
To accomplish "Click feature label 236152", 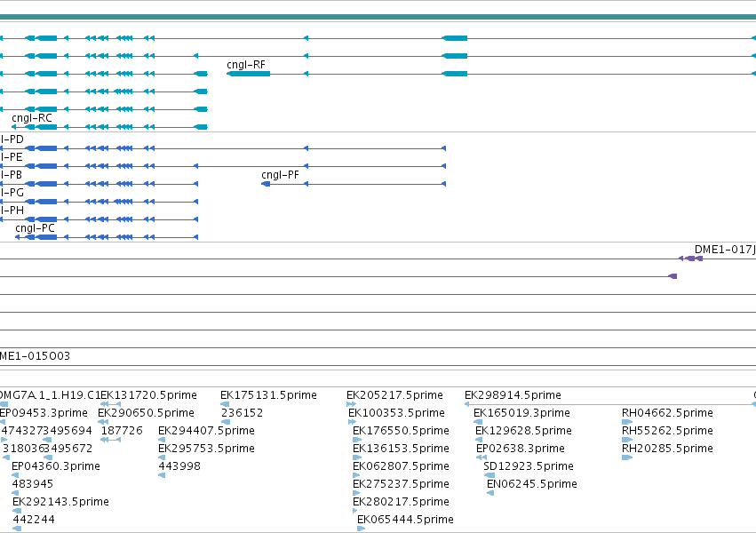I will pyautogui.click(x=242, y=413).
